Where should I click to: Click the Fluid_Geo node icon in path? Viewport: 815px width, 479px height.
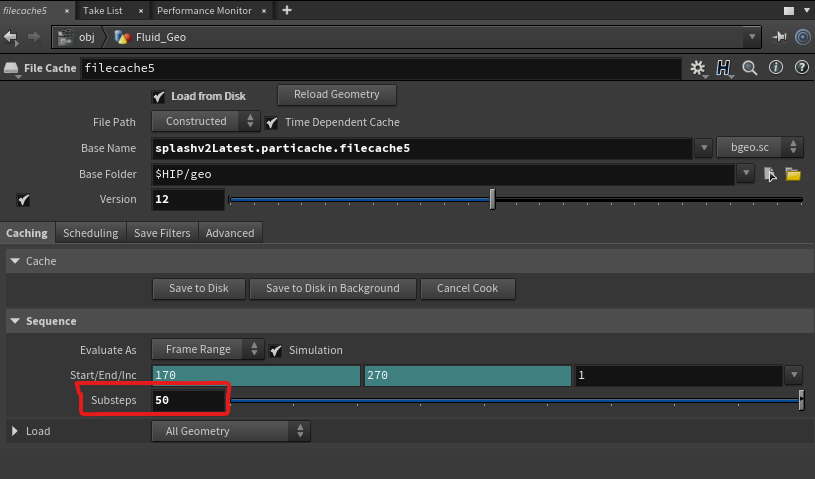pos(122,37)
